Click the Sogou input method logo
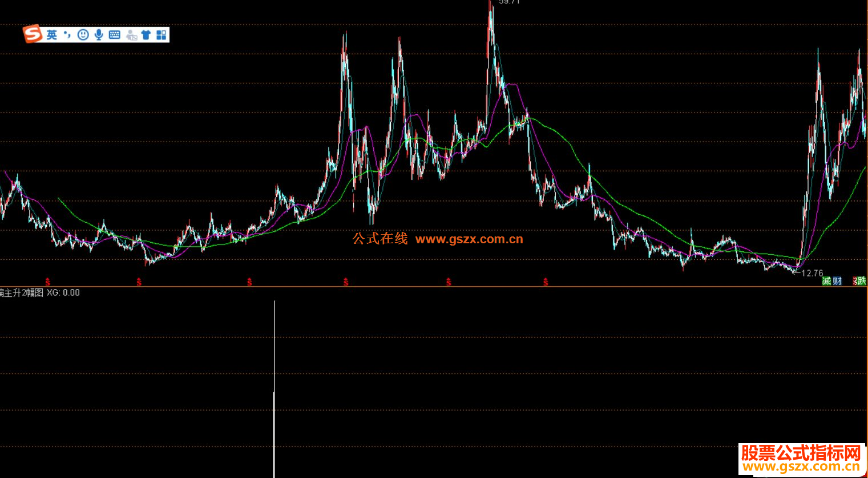868x478 pixels. pos(33,34)
